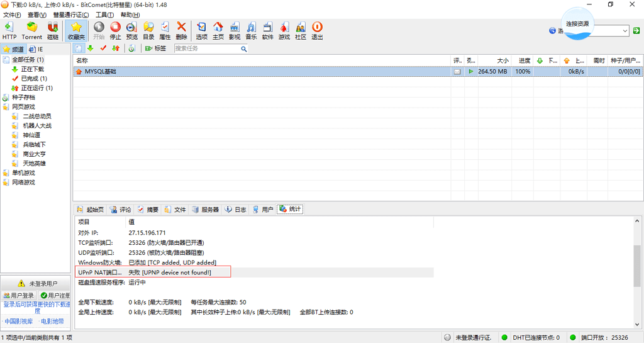The height and width of the screenshot is (343, 644).
Task: Delete the task using the 删除 icon
Action: (181, 30)
